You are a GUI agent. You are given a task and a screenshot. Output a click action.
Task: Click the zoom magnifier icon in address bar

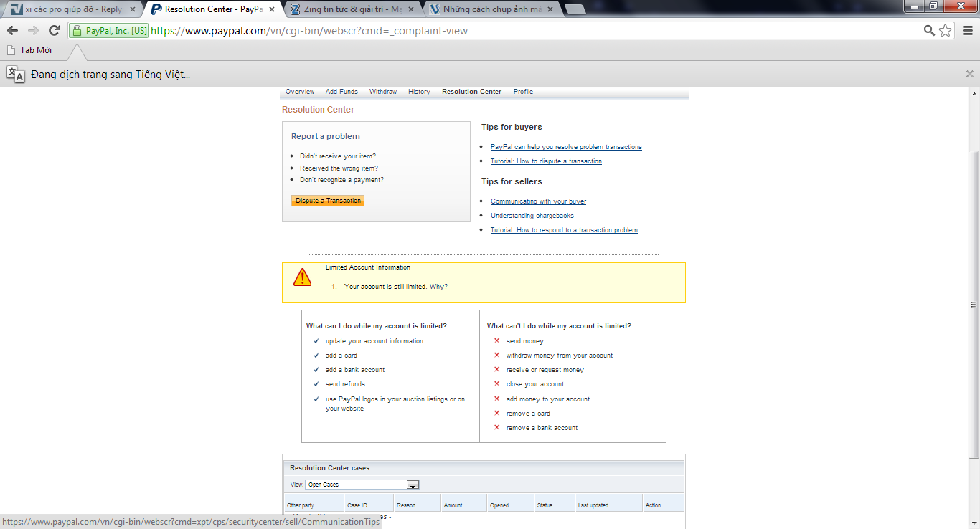[x=930, y=30]
